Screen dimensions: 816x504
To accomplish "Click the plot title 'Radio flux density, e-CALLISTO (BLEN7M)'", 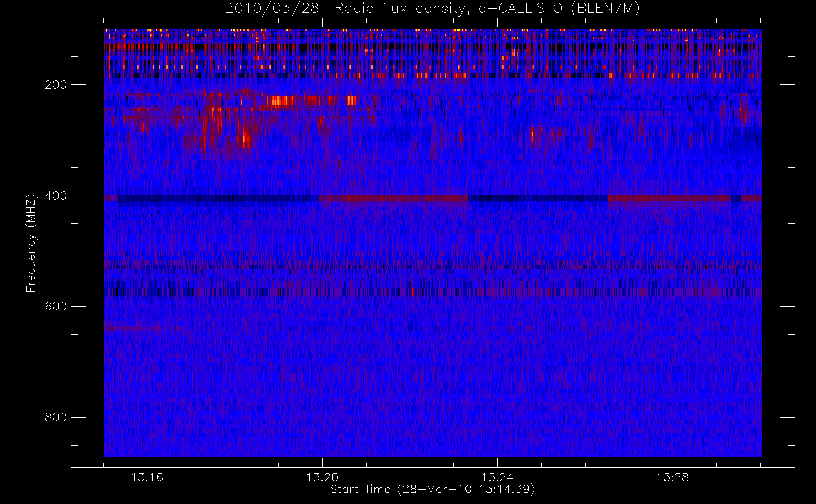I will pyautogui.click(x=487, y=9).
